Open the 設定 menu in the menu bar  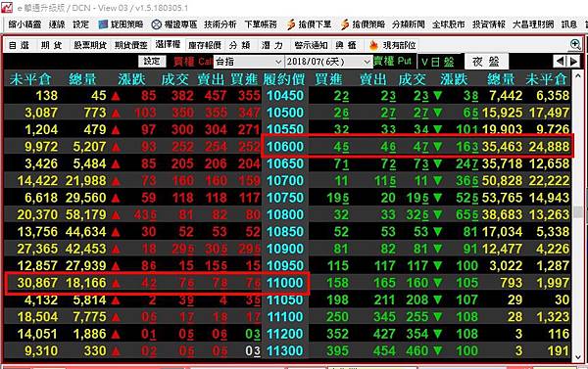[81, 24]
